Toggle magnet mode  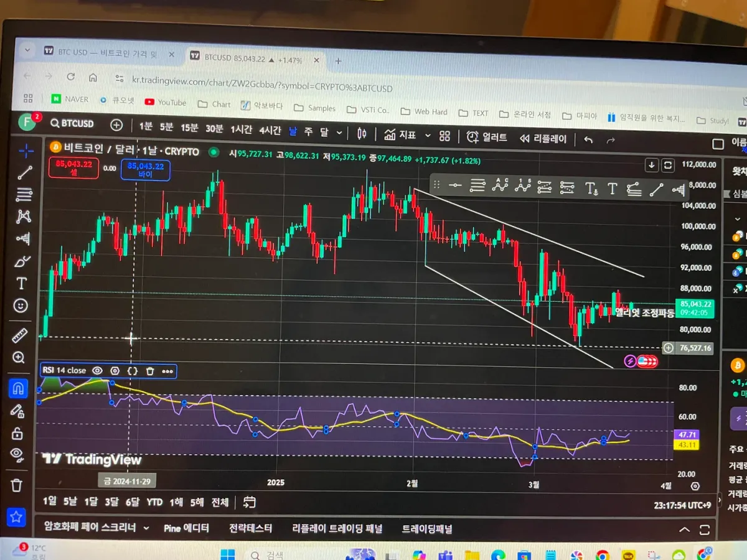pyautogui.click(x=18, y=389)
